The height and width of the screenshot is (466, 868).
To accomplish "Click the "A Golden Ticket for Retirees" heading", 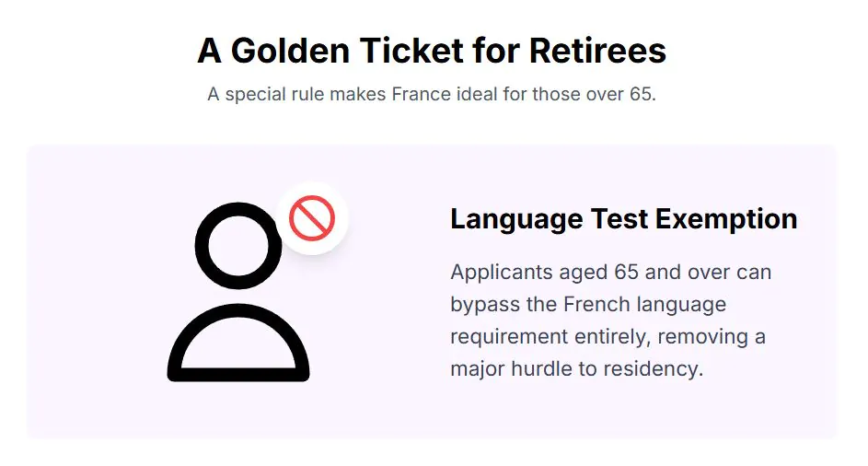I will point(432,51).
